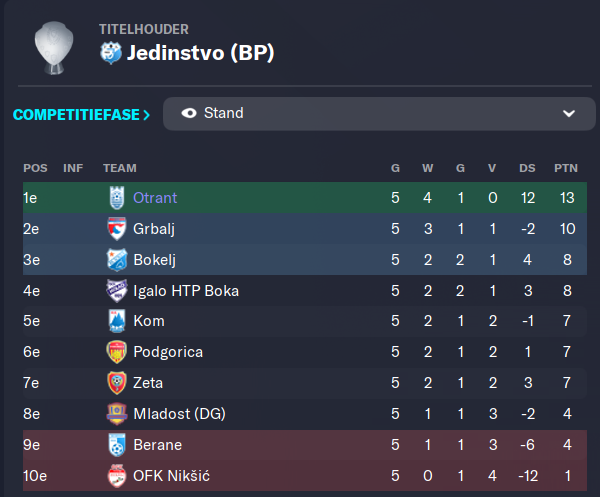Click the Igalo HTP Boka crest
Viewport: 600px width, 497px height.
point(117,291)
